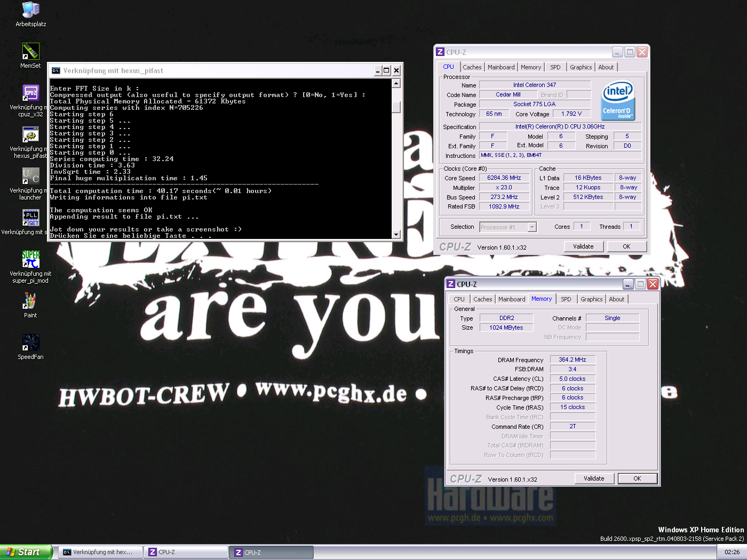
Task: Click the Intel Celeron D logo
Action: [618, 100]
